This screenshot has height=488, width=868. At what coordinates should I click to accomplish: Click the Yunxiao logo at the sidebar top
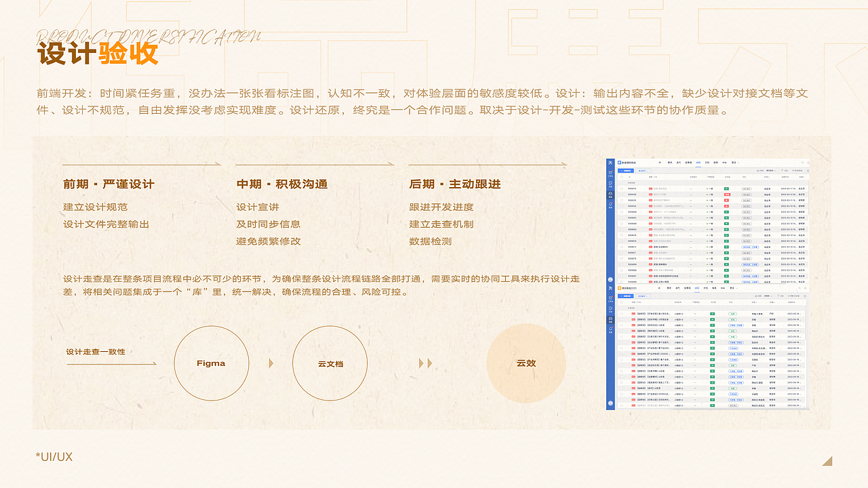(610, 162)
